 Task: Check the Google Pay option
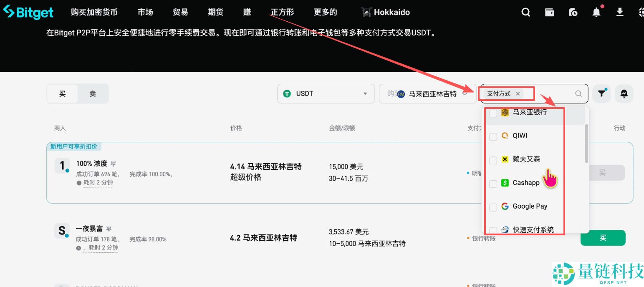pos(493,206)
